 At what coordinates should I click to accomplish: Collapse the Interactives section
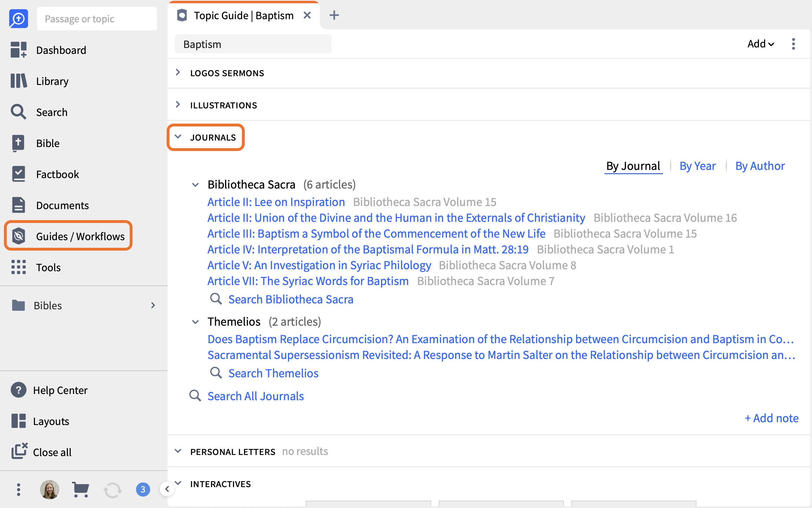[x=178, y=483]
